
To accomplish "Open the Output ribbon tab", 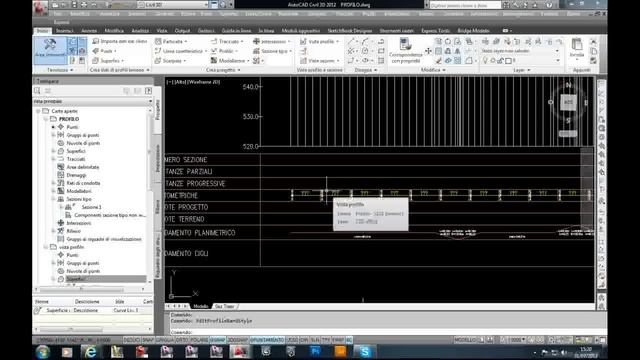I will coord(182,31).
